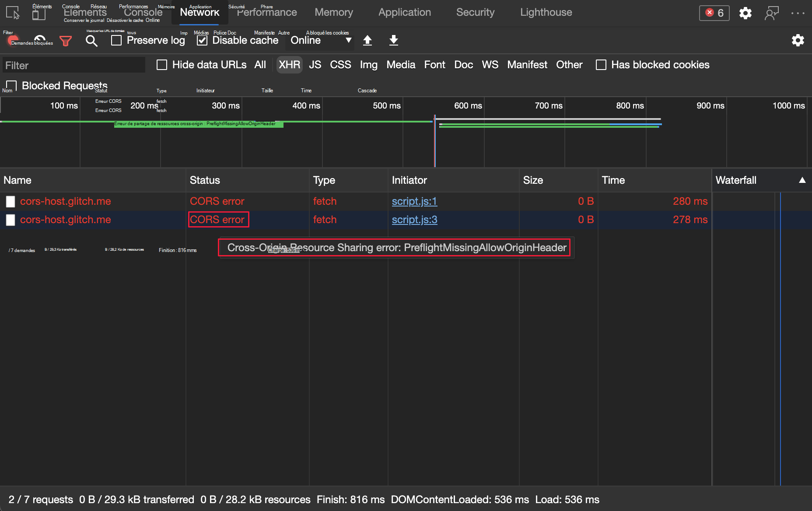This screenshot has width=812, height=511.
Task: Click the 300 ms overview timeline marker
Action: coord(226,105)
